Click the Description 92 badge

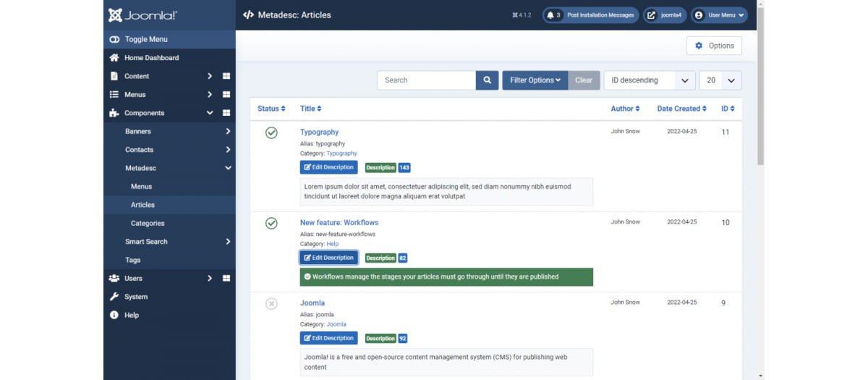[x=386, y=339]
